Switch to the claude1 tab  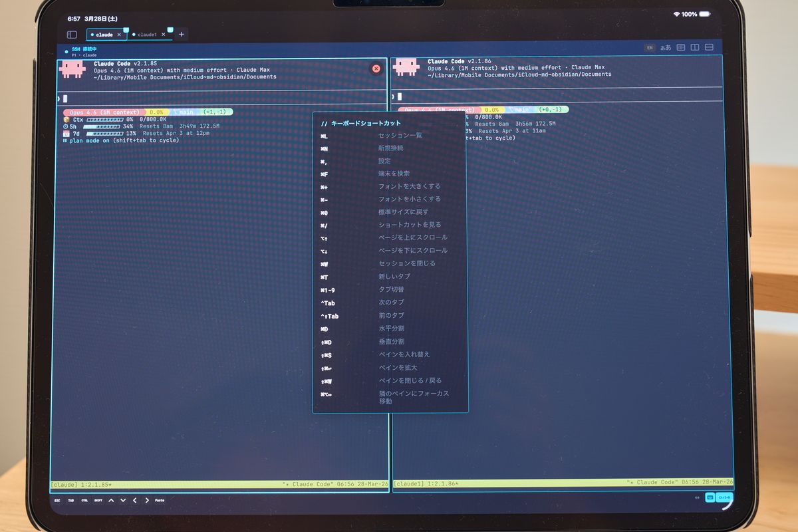pyautogui.click(x=147, y=35)
